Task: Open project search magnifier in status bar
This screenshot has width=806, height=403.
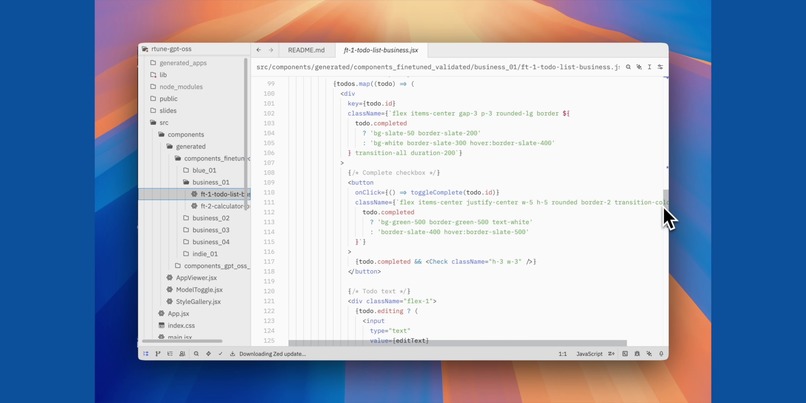Action: [196, 354]
